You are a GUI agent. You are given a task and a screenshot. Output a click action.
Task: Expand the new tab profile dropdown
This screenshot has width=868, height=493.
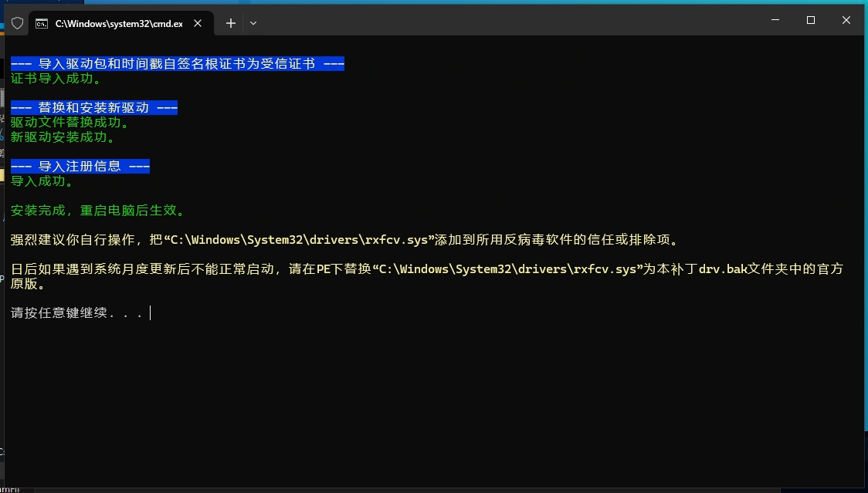[253, 23]
